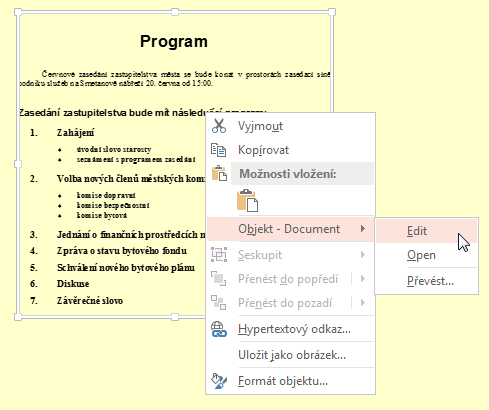Image resolution: width=489 pixels, height=410 pixels.
Task: Click the Formát objektu paint bucket icon
Action: pyautogui.click(x=219, y=381)
